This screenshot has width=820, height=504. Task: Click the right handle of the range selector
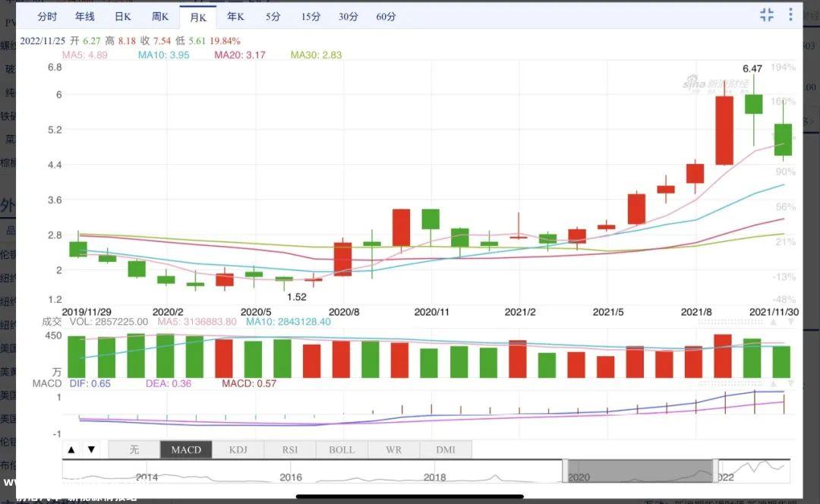[715, 471]
